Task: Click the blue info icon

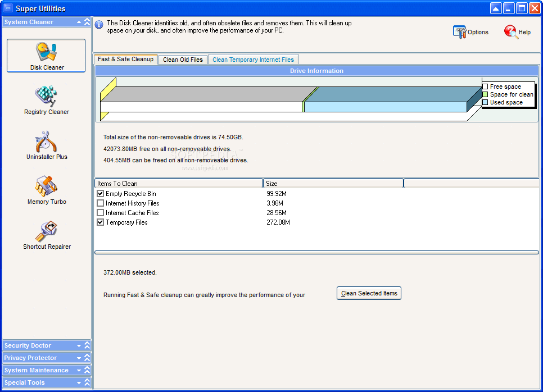Action: pos(99,25)
